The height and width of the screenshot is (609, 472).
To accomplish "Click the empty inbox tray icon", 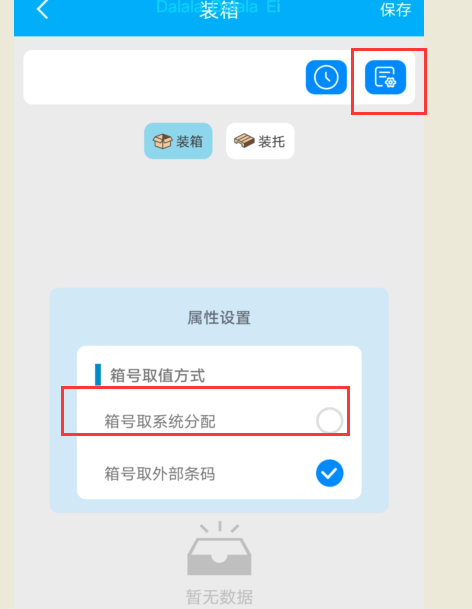I will click(219, 549).
